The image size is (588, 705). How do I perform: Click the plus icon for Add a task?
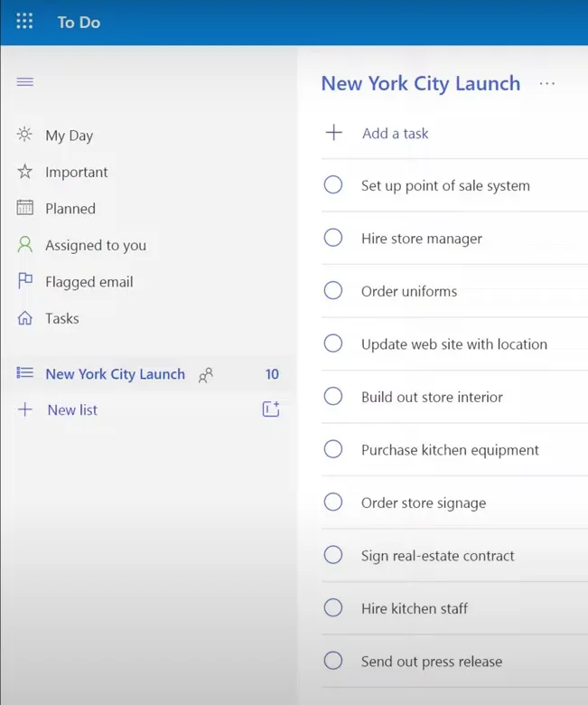pos(334,133)
